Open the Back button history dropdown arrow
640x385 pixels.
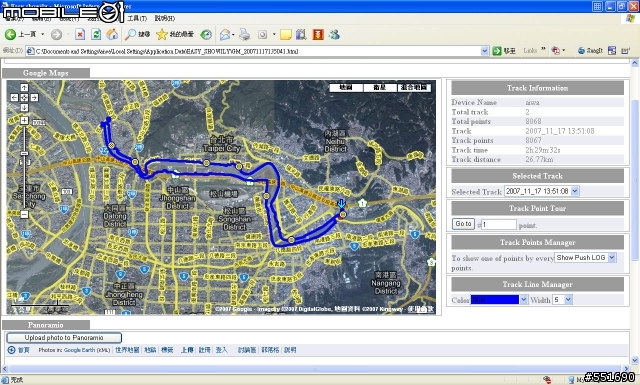42,35
